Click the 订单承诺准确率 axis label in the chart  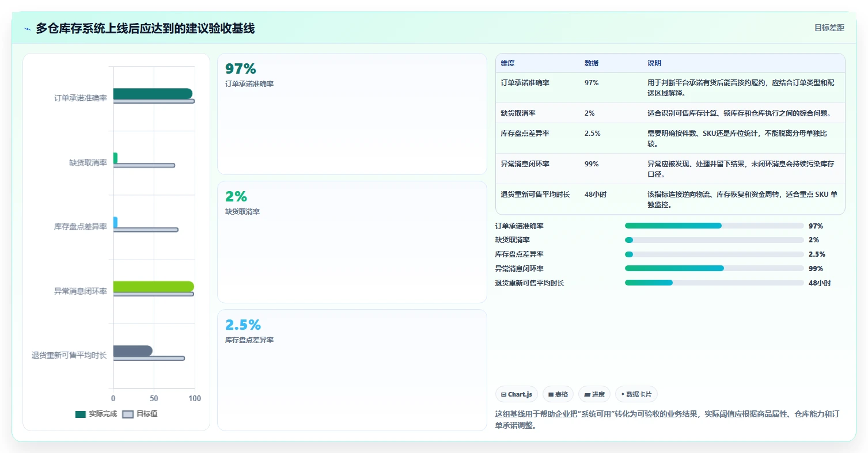click(x=81, y=98)
